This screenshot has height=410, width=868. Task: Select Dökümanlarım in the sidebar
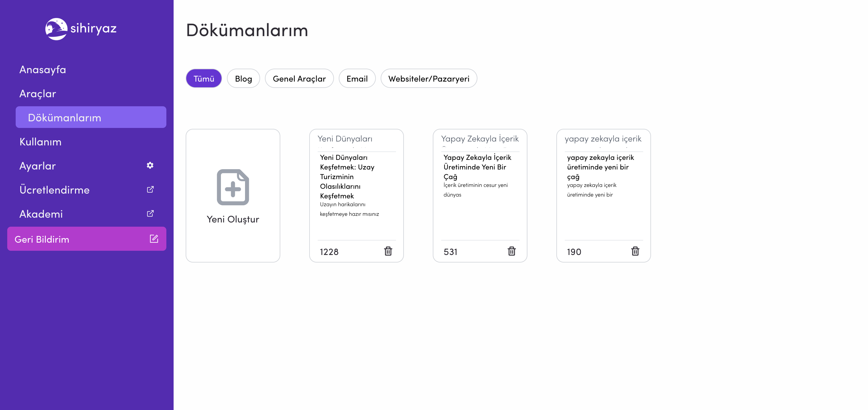(91, 117)
